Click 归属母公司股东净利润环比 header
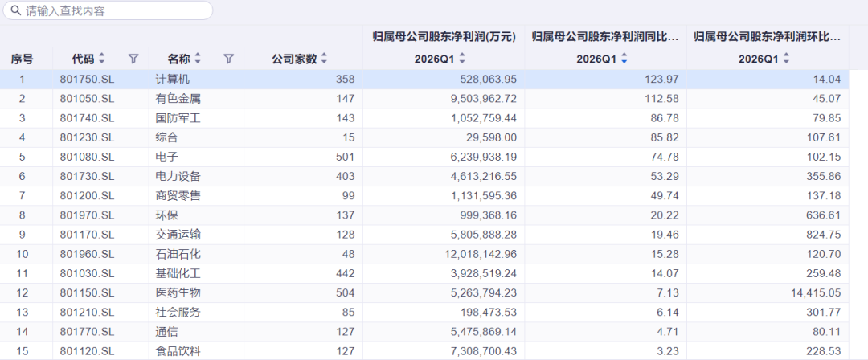 (768, 37)
